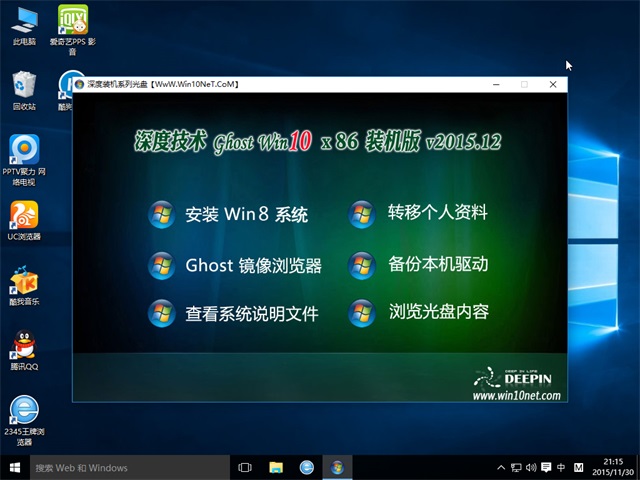Select 查看系统说明文件 entry
The image size is (640, 480).
(251, 314)
